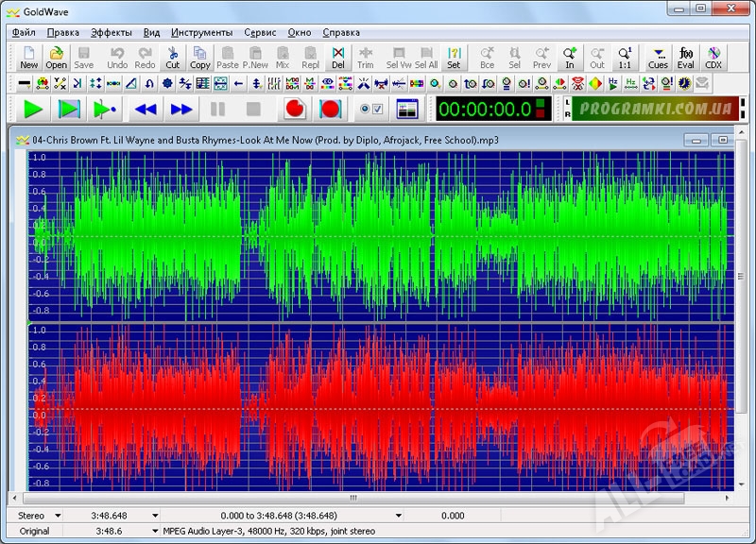Expand the selection range dropdown in status bar
The height and width of the screenshot is (544, 756).
point(398,516)
